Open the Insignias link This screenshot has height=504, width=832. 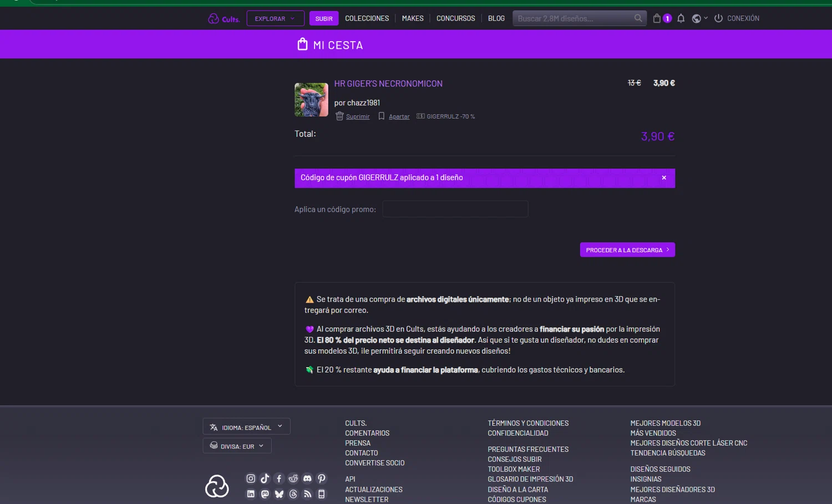646,479
